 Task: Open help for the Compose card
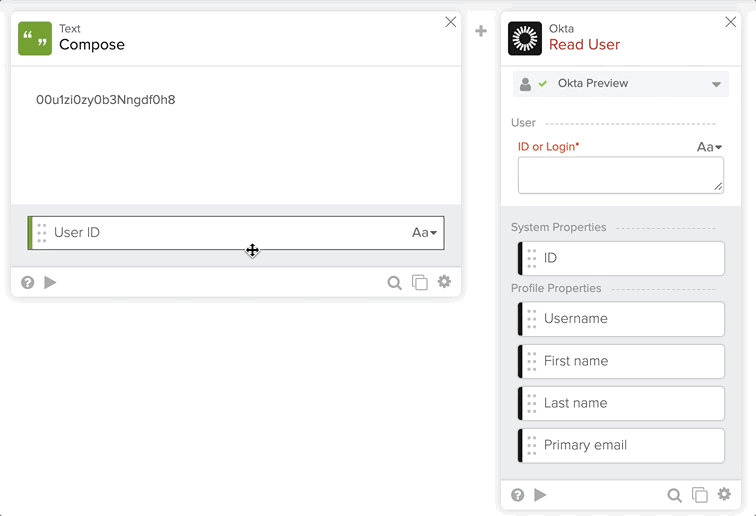[27, 282]
